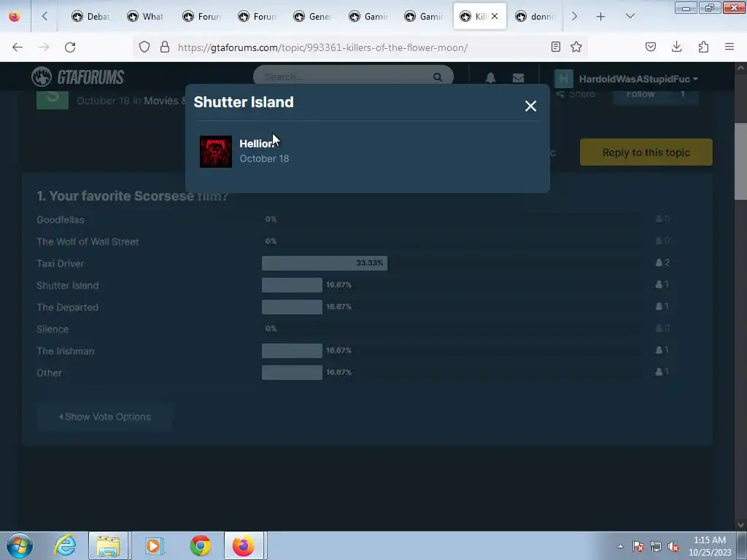Open the Pocket save button
This screenshot has width=747, height=560.
(x=651, y=47)
